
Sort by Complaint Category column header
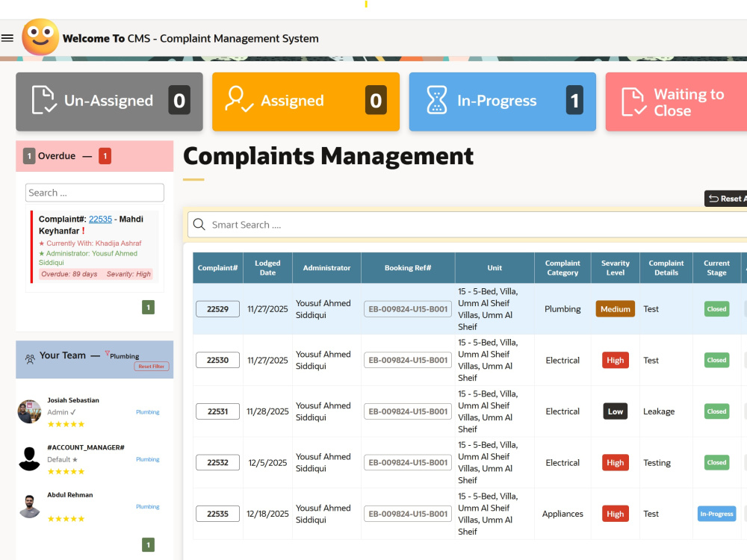click(x=562, y=267)
